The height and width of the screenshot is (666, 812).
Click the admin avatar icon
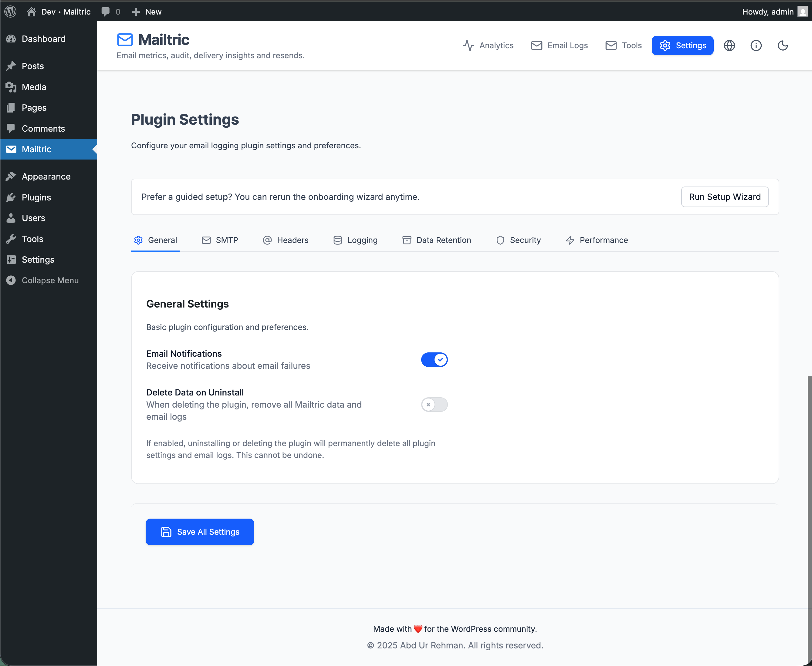point(802,12)
